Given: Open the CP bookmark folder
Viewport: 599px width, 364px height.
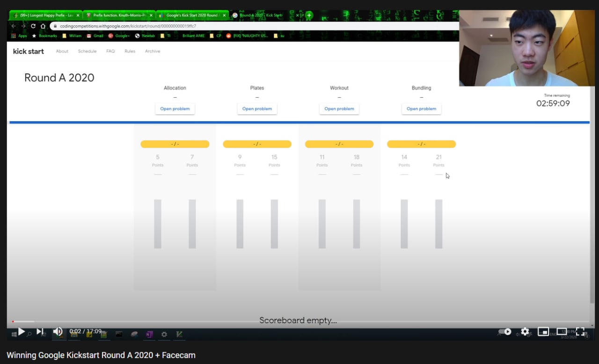Looking at the screenshot, I should pos(216,36).
